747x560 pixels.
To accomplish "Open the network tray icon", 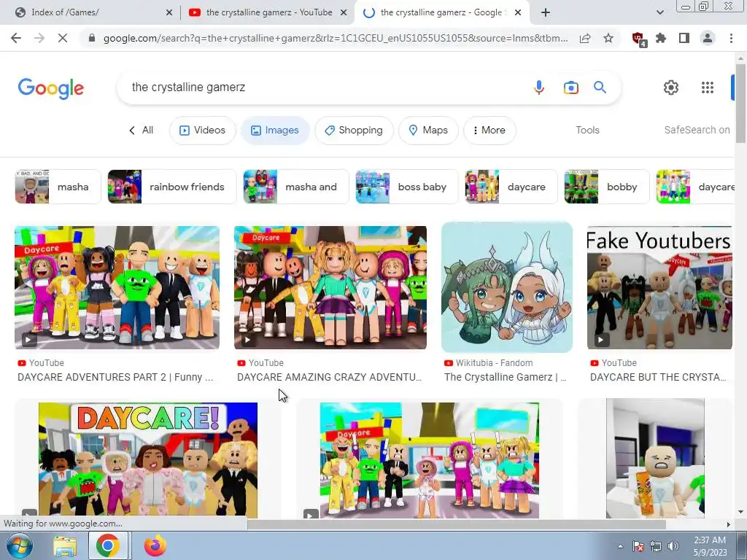I will pos(656,546).
